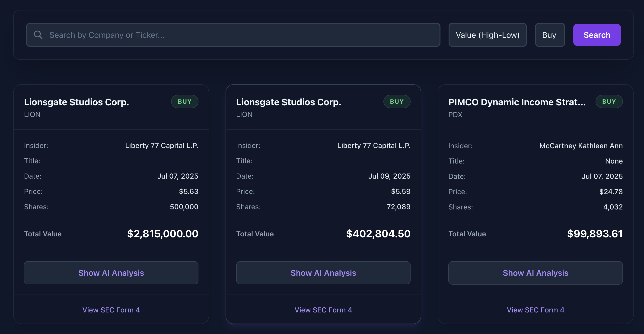Select the PIMCO Dynamic Income Strat... title
The image size is (644, 334).
(x=517, y=102)
